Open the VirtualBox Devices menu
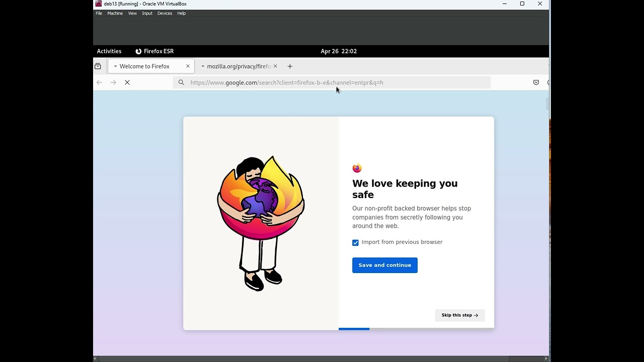The height and width of the screenshot is (362, 644). (165, 14)
